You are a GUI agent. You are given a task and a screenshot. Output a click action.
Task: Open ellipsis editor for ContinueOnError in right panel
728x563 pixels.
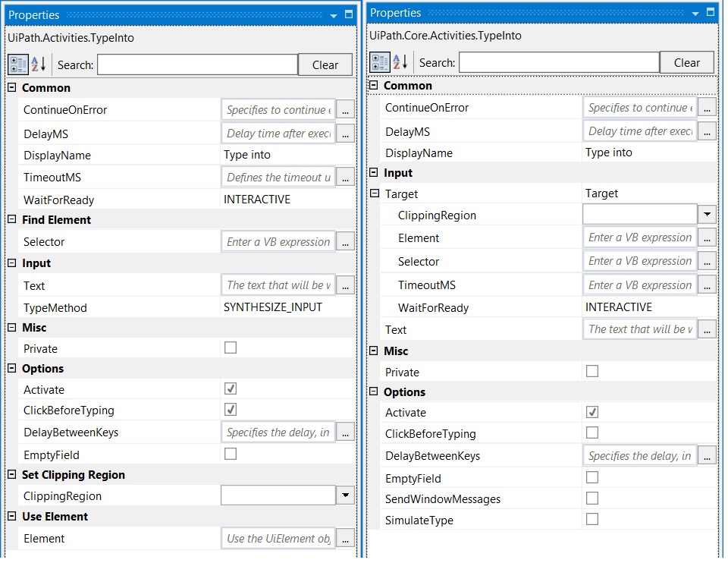[707, 108]
